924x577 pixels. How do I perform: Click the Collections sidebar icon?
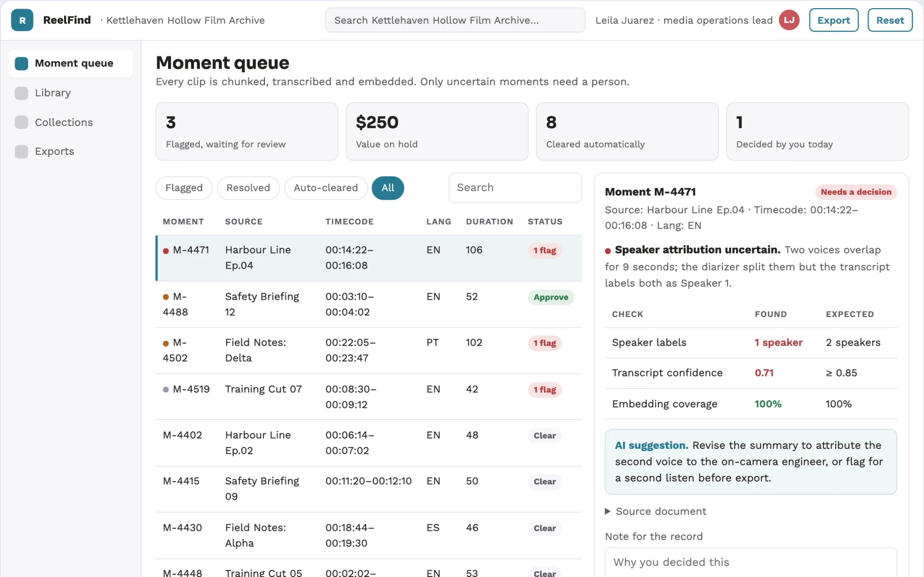(x=21, y=122)
